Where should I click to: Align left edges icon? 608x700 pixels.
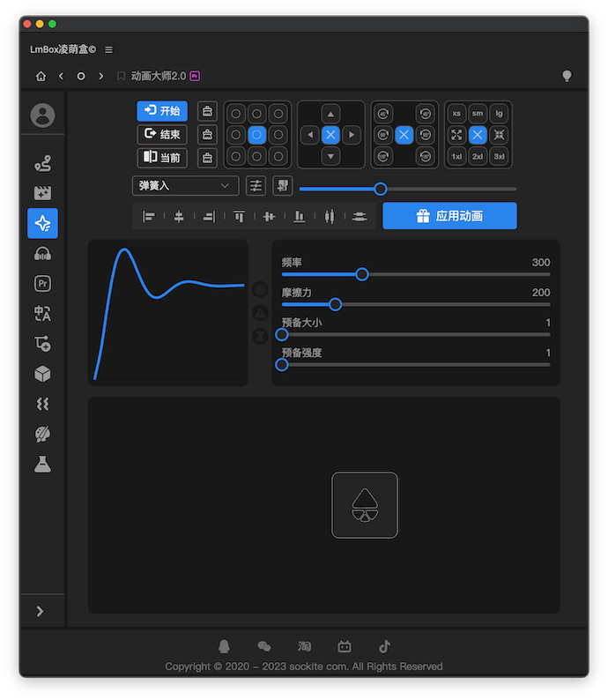pos(148,217)
